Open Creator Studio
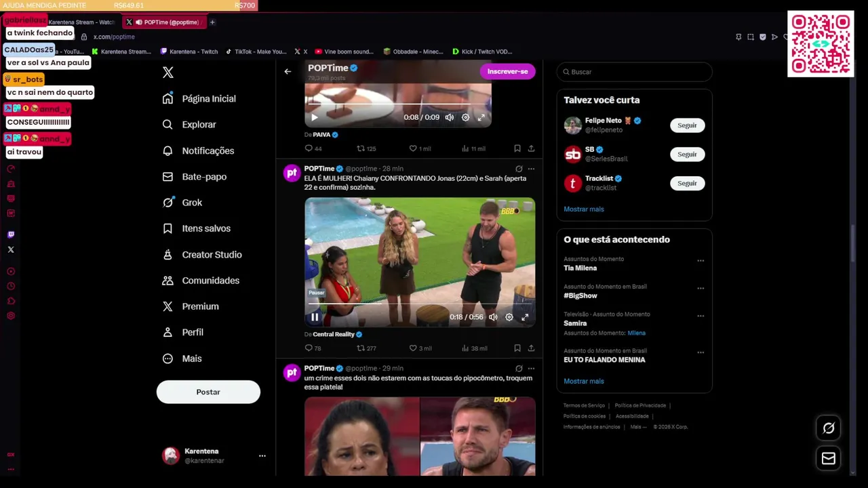Screen dimensions: 868x488 coord(202,255)
